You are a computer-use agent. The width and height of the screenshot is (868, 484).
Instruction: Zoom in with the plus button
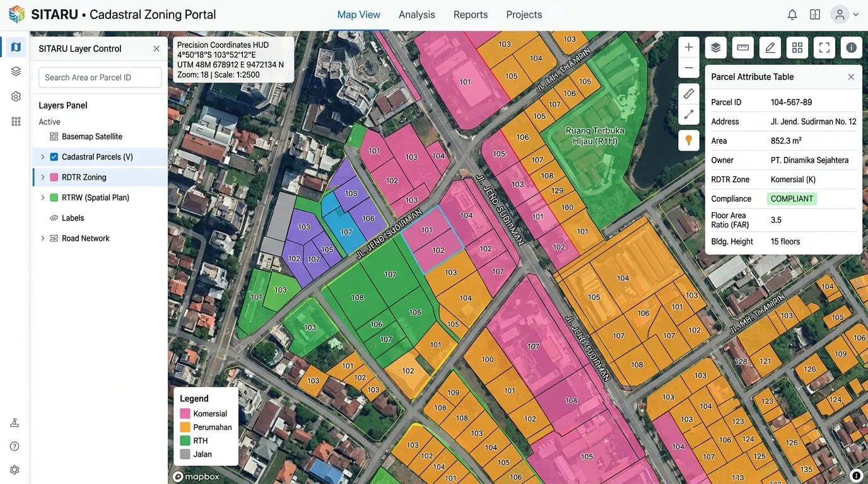click(689, 47)
